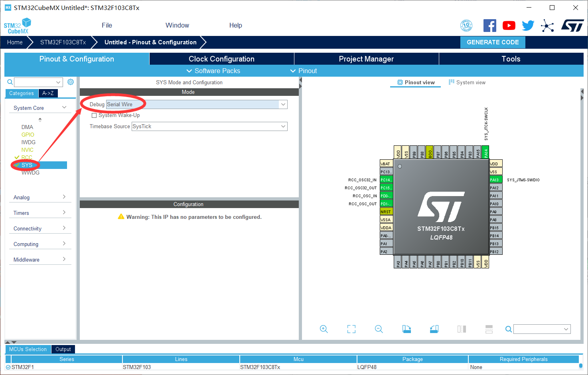Image resolution: width=588 pixels, height=375 pixels.
Task: Open the Window menu
Action: click(177, 25)
